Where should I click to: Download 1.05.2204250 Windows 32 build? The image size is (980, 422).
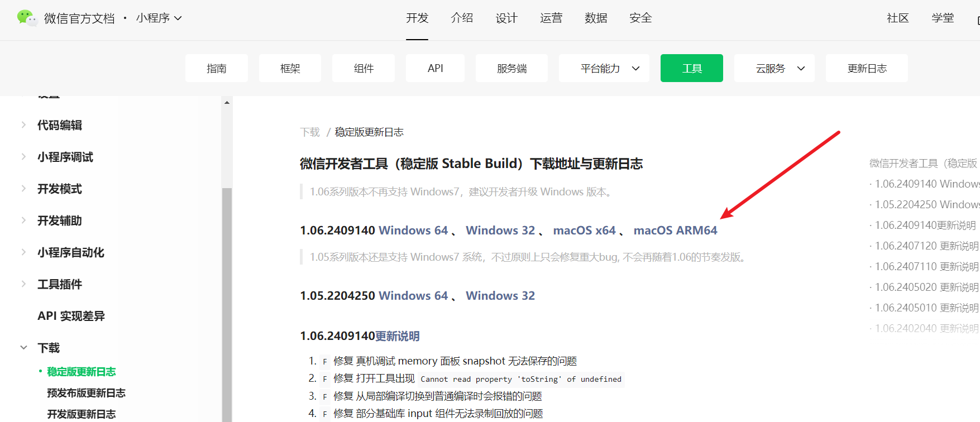500,296
